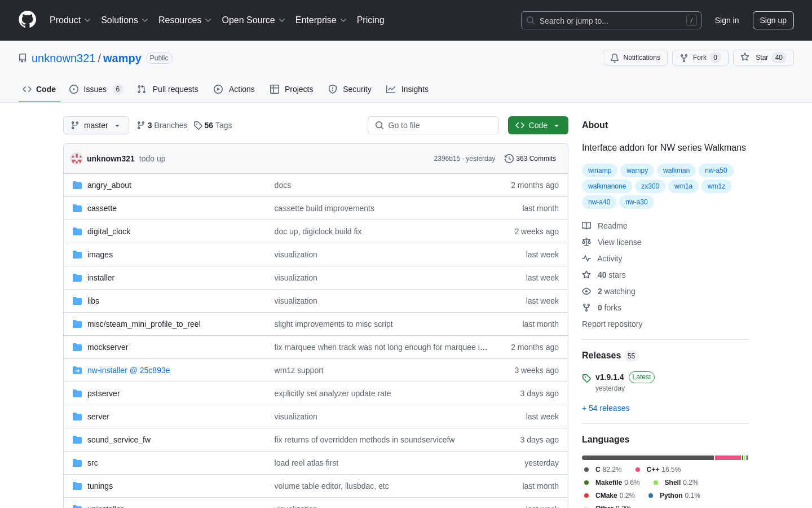The width and height of the screenshot is (812, 508).
Task: Expand the Open Source menu
Action: [253, 20]
